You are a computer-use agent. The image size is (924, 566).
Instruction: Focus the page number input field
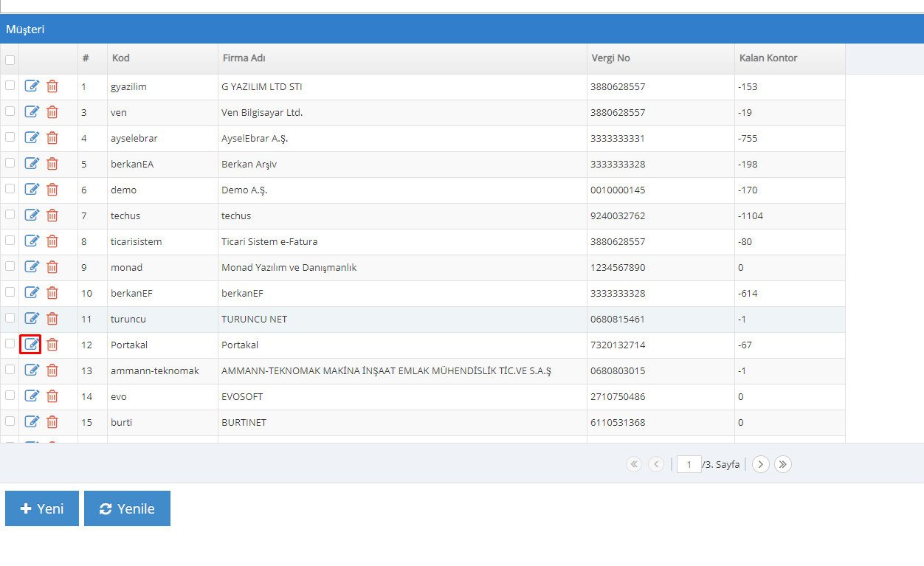pos(689,464)
